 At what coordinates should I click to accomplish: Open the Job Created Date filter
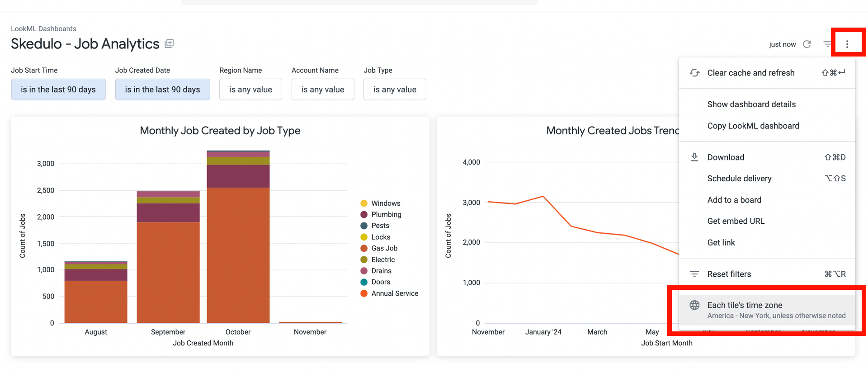coord(162,90)
